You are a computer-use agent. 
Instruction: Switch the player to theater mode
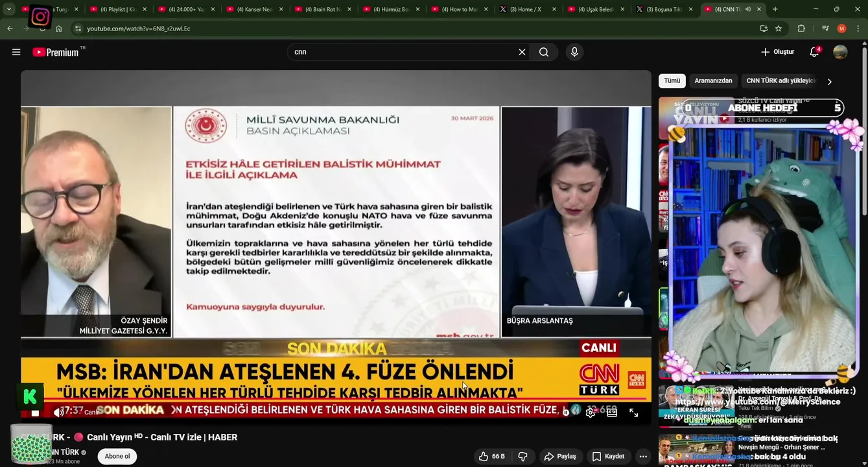[x=612, y=413]
